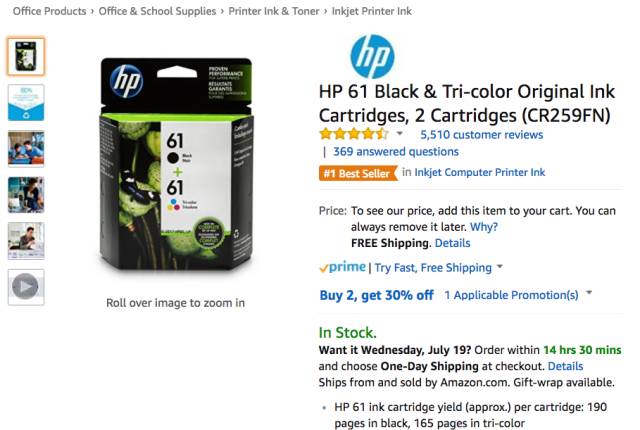Select the first product box thumbnail
Viewport: 640px width, 430px height.
pos(26,56)
